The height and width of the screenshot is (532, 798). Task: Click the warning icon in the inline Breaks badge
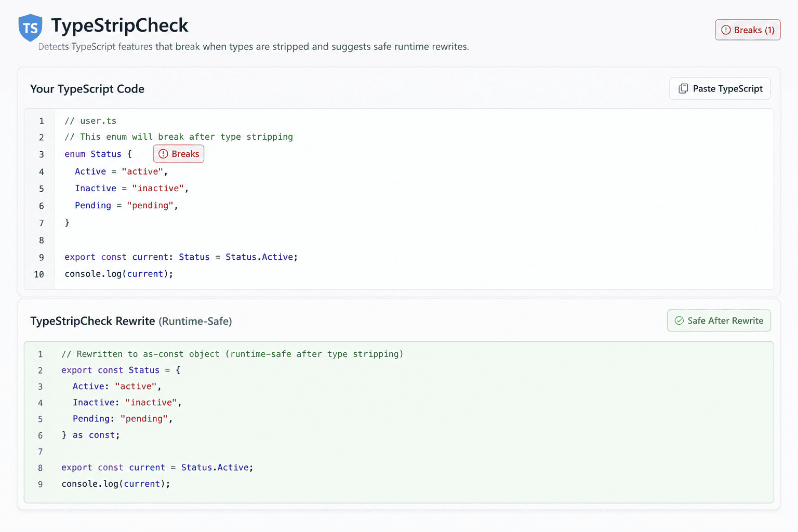163,154
